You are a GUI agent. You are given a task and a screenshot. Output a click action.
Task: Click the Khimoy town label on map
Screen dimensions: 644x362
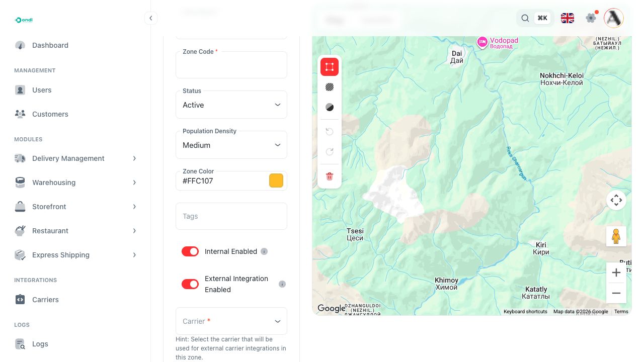coord(446,284)
